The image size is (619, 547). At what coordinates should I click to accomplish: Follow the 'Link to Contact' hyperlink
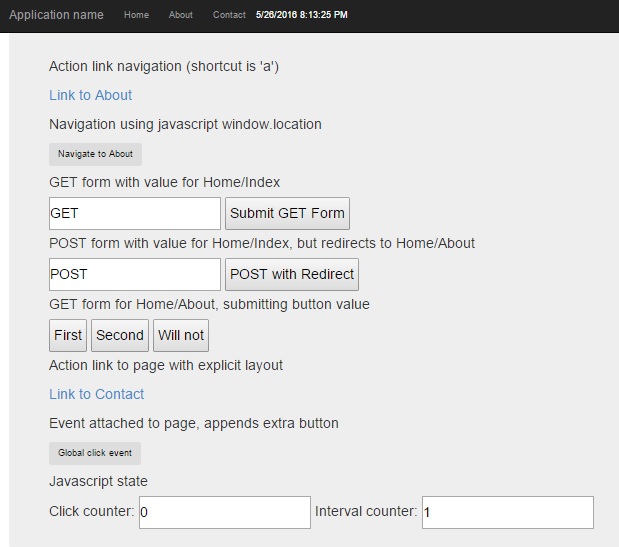pyautogui.click(x=97, y=394)
